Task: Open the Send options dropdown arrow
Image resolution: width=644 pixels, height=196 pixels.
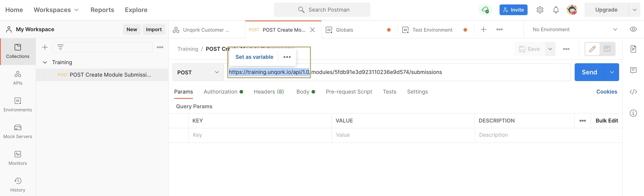Action: [x=612, y=72]
